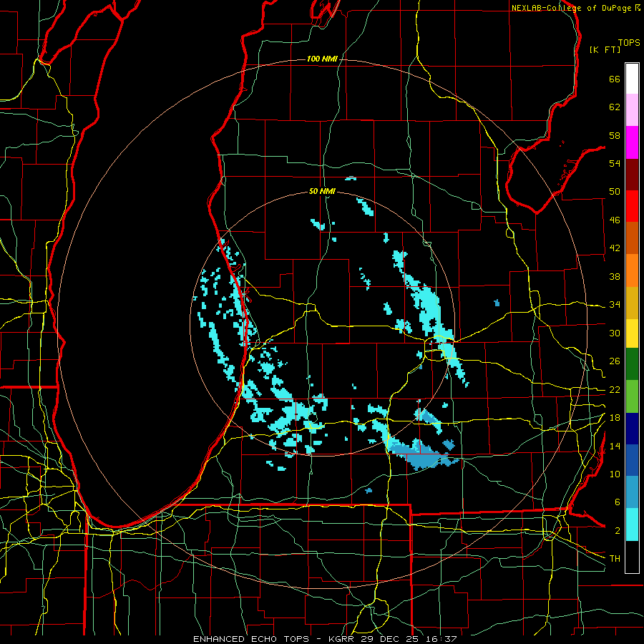Click the legend value 18
This screenshot has height=644, width=644.
[615, 418]
